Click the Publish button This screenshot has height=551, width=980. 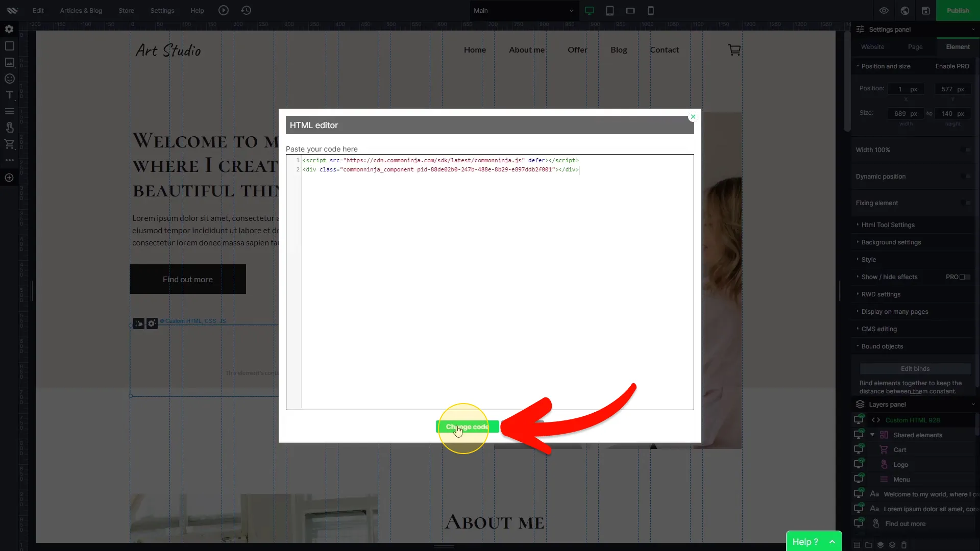coord(958,11)
